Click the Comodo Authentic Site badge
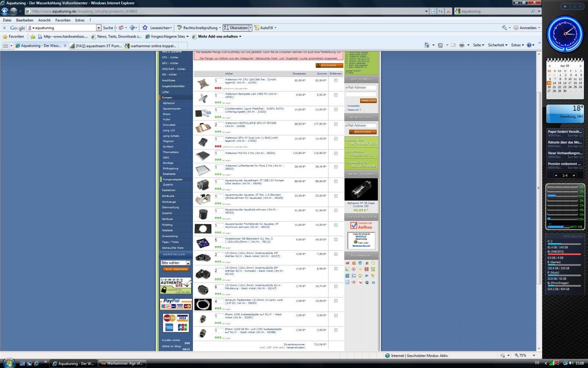 pos(176,286)
